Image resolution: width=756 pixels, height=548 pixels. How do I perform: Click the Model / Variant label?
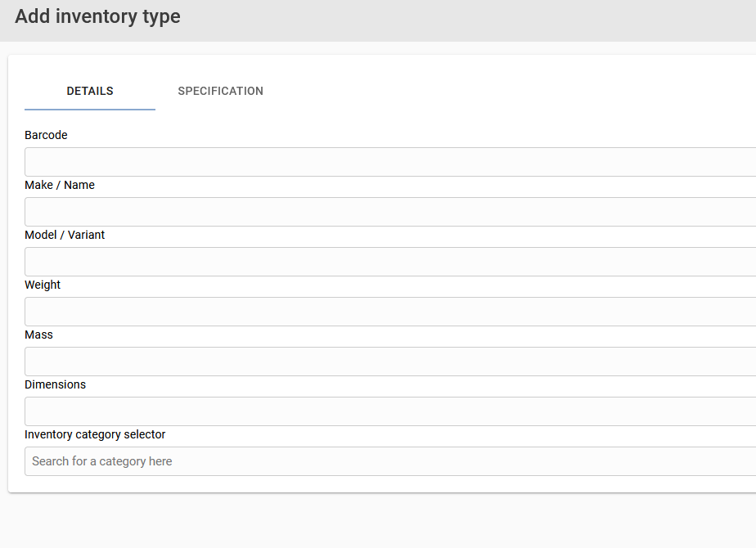pos(65,235)
